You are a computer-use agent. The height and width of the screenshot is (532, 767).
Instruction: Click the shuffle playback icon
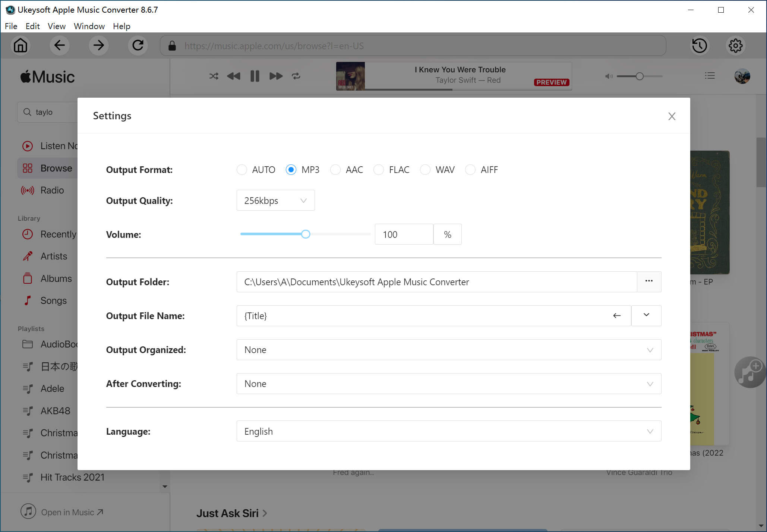coord(213,76)
